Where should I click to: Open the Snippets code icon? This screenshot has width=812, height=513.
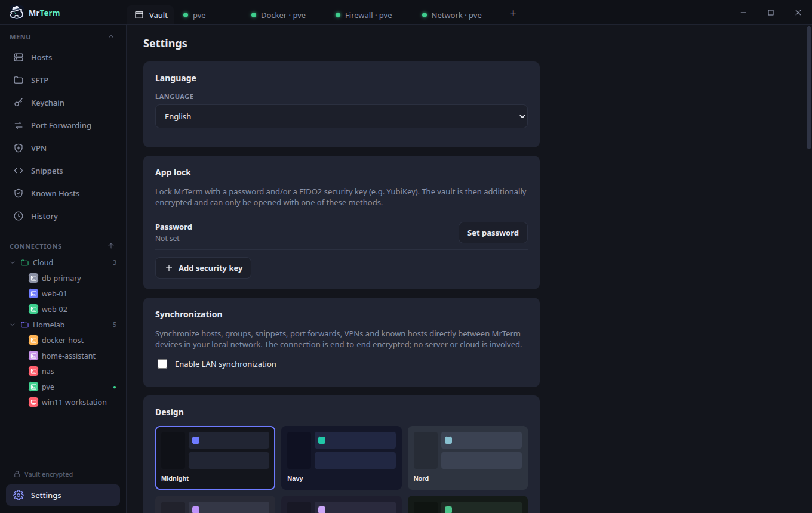(x=19, y=171)
